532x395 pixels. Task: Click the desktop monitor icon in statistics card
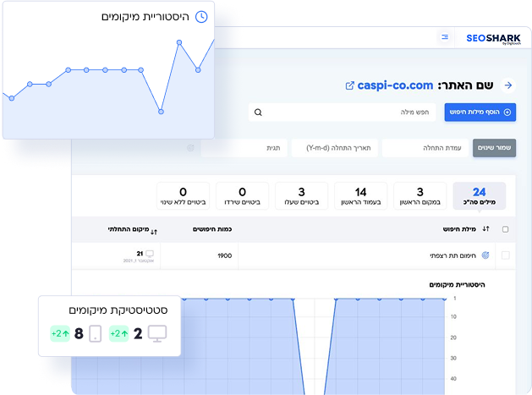157,333
